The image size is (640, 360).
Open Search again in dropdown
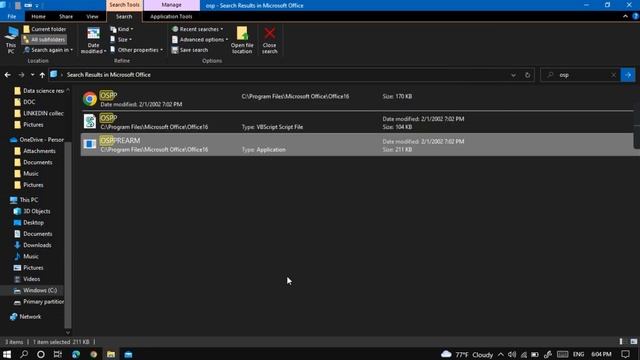pyautogui.click(x=48, y=50)
